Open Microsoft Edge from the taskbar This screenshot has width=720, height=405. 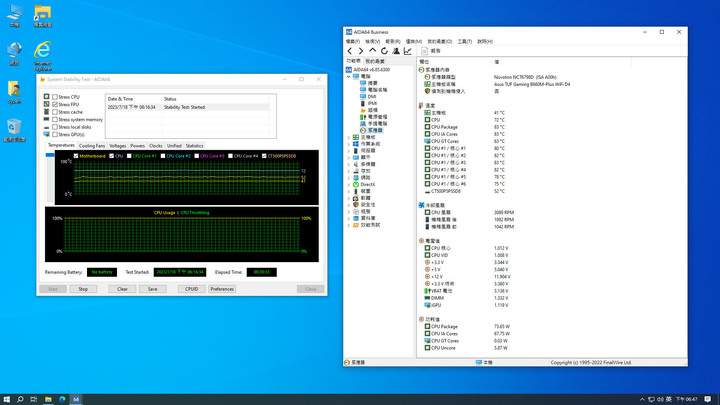click(62, 399)
